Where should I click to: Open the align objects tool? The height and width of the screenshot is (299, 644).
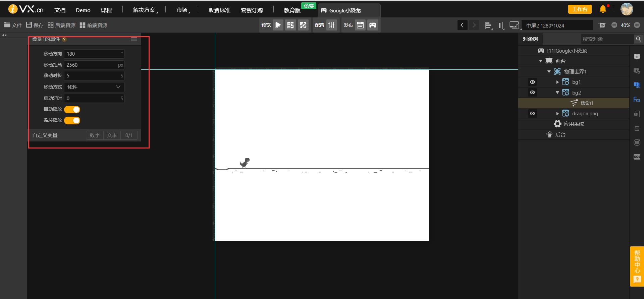click(489, 25)
